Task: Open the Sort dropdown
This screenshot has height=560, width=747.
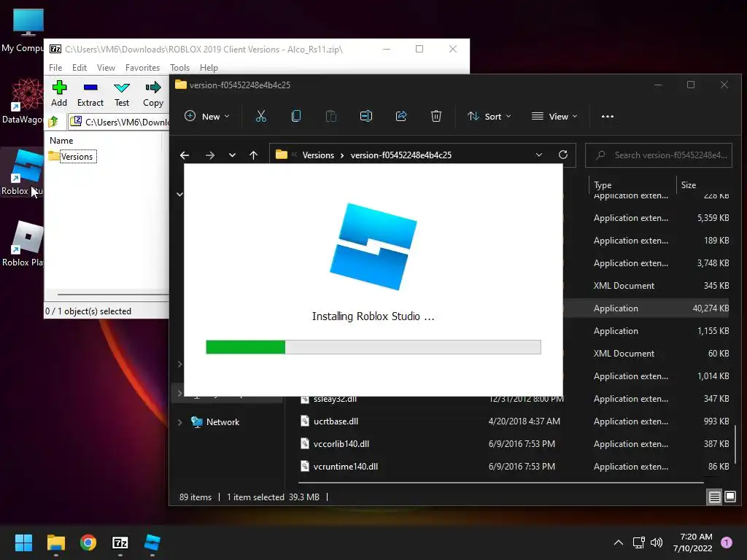Action: point(489,116)
